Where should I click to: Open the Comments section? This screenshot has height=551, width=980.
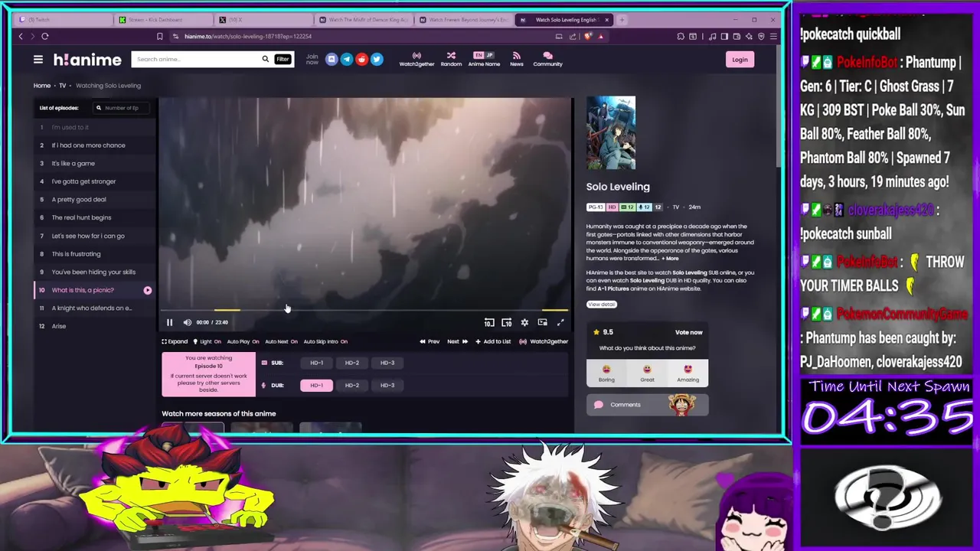[x=647, y=405]
